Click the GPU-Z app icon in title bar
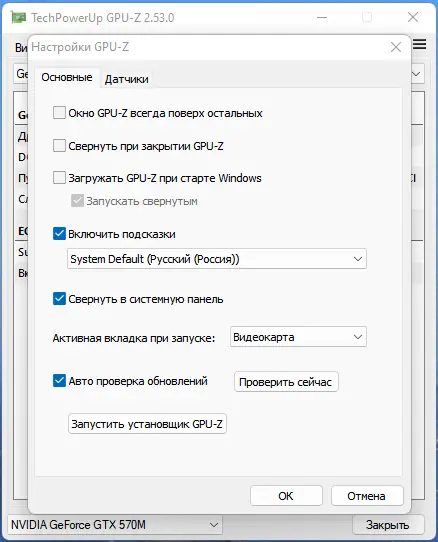Viewport: 438px width, 542px height. point(18,17)
